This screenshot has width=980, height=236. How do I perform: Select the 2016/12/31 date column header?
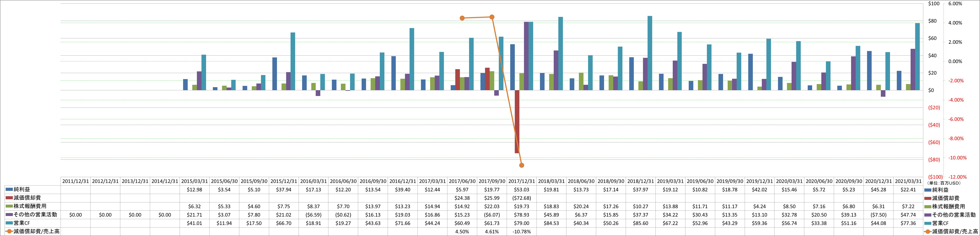point(403,181)
